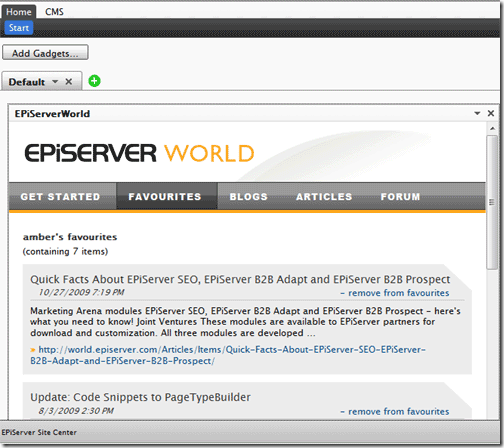Open the Default tab dropdown arrow

[55, 82]
